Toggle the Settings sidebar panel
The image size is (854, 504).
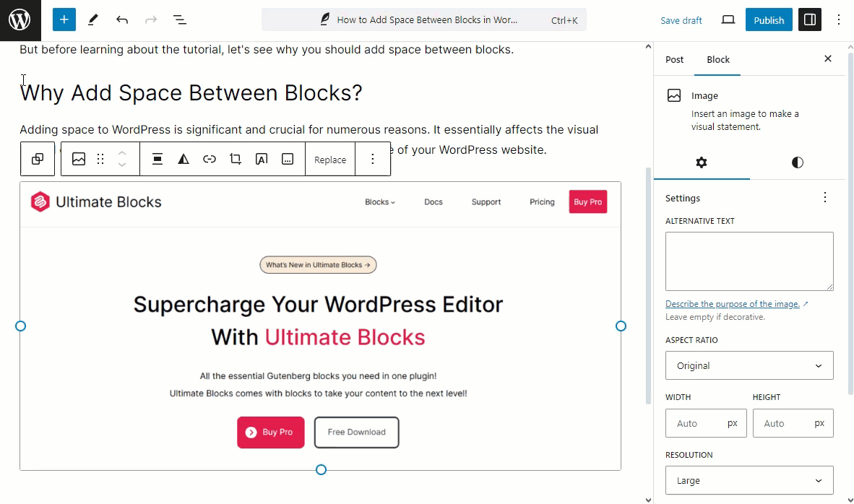810,20
